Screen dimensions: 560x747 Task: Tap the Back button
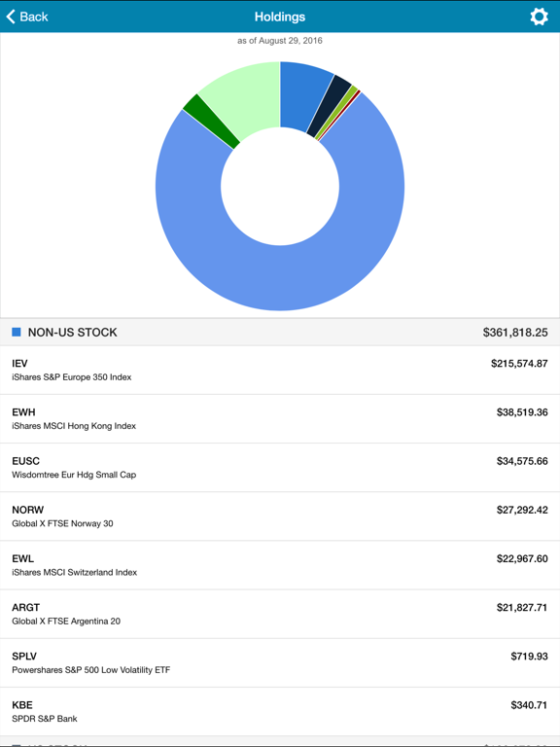[27, 17]
